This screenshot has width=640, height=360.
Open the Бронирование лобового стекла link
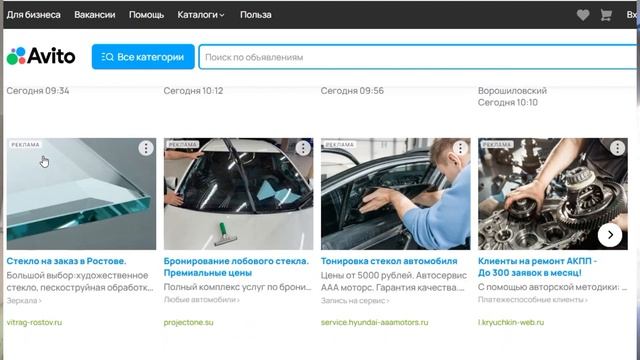pyautogui.click(x=236, y=267)
